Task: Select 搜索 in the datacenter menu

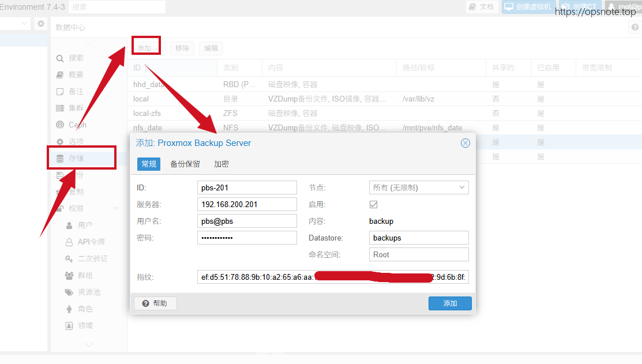Action: click(x=76, y=58)
